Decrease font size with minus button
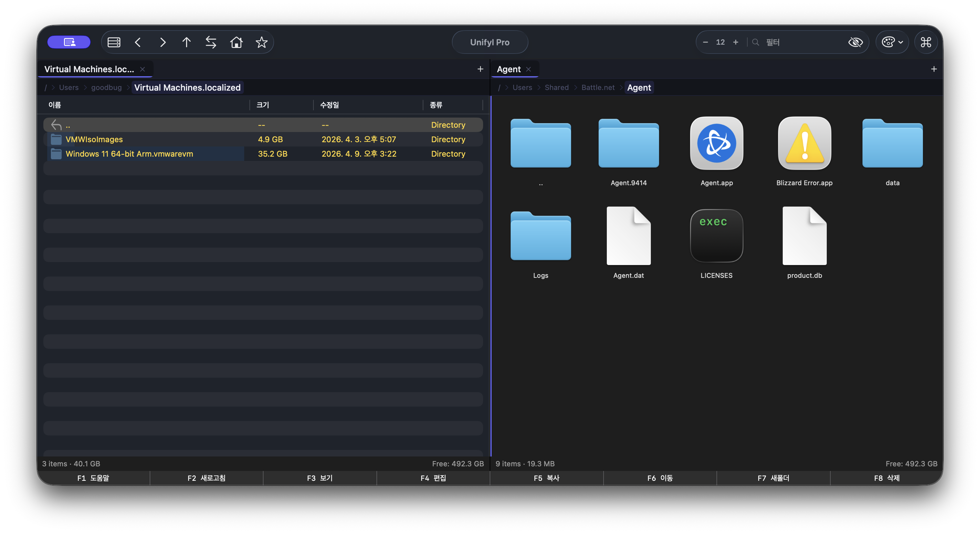This screenshot has width=980, height=534. coord(705,42)
